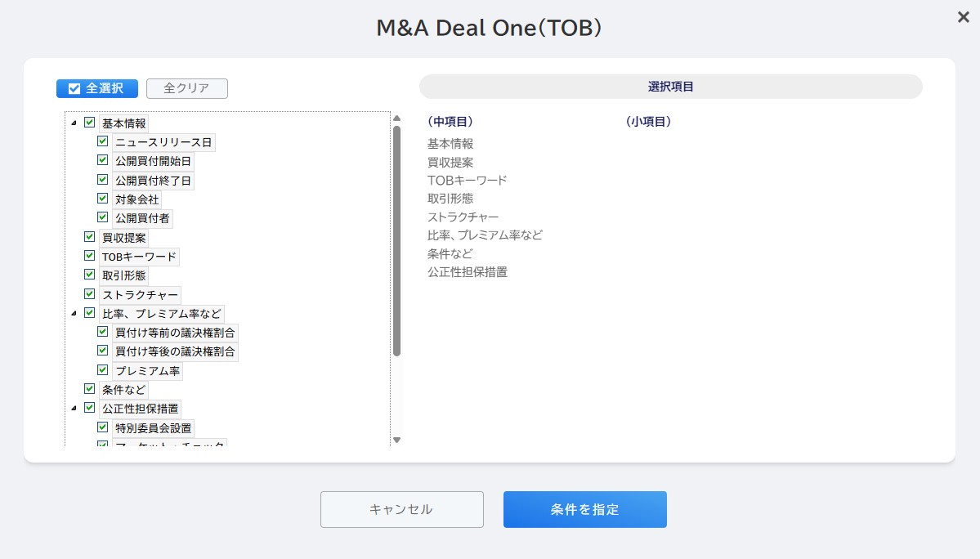The image size is (980, 559).
Task: Toggle the 買収提案 checkbox
Action: 89,237
